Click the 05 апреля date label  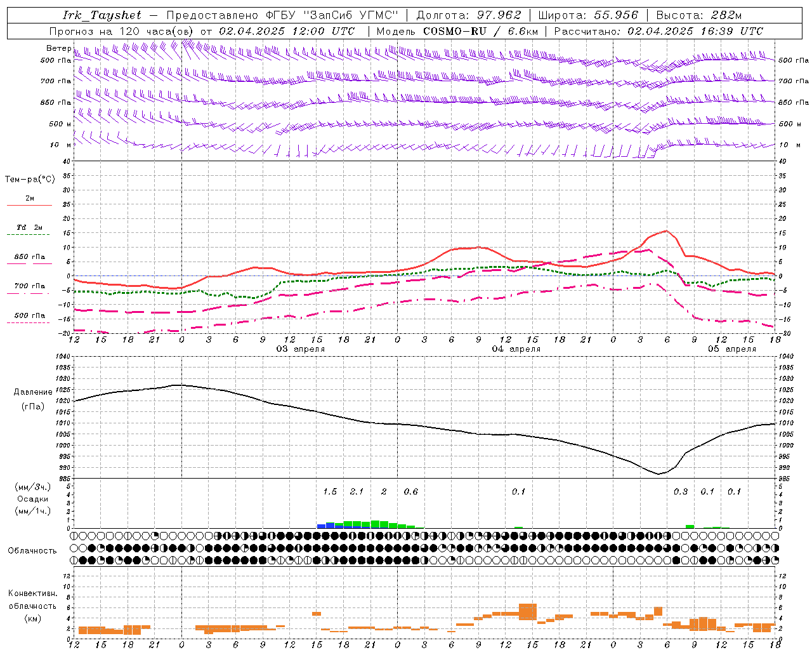732,348
